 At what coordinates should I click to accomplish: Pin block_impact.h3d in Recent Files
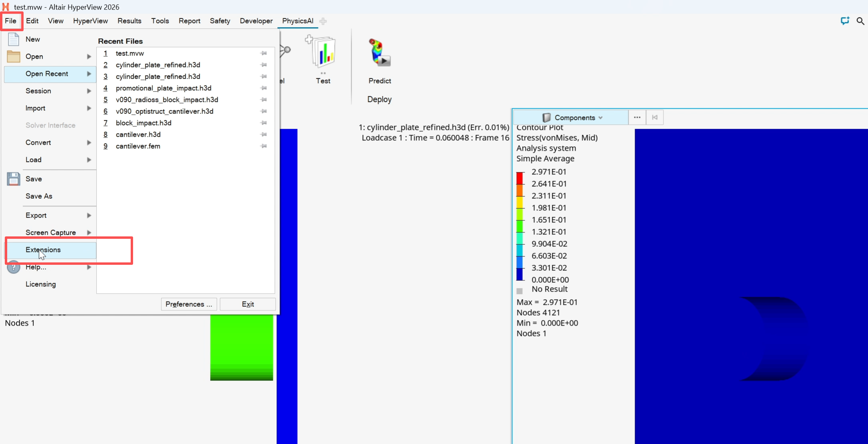click(264, 123)
